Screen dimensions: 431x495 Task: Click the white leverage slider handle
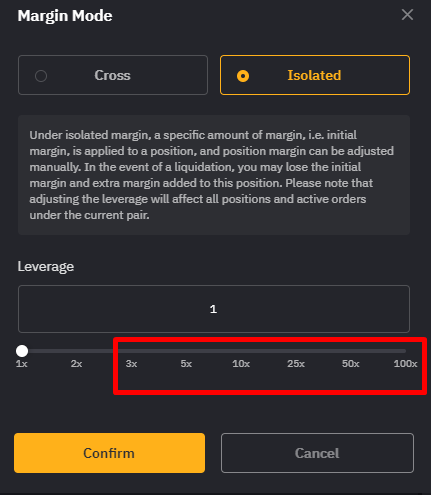[x=22, y=351]
